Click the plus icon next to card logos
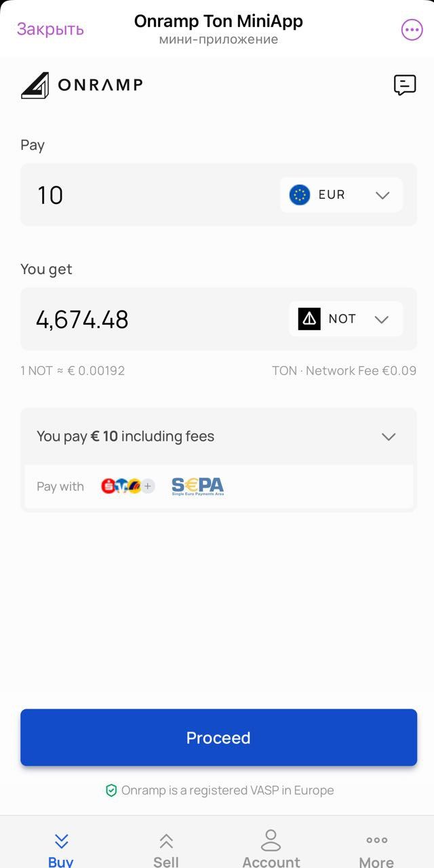The height and width of the screenshot is (868, 434). (x=146, y=486)
